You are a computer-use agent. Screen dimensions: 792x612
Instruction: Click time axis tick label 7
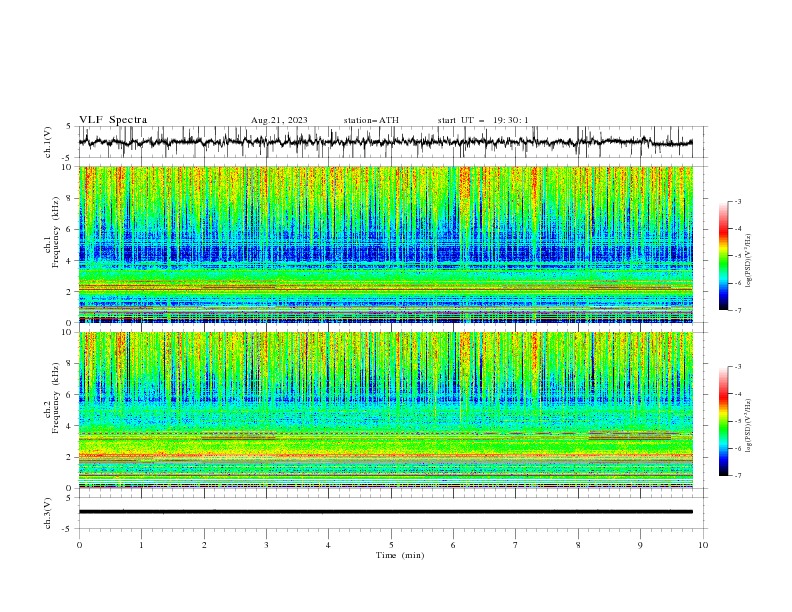pos(516,545)
